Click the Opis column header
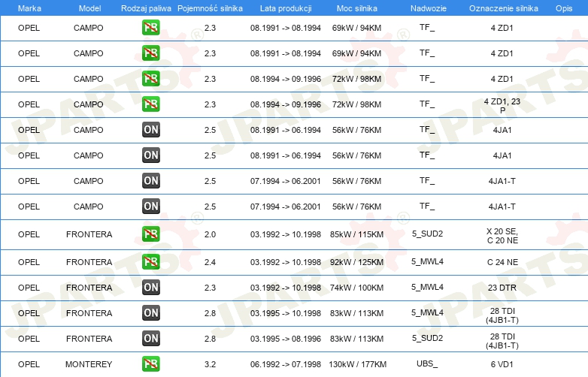This screenshot has height=377, width=588. pos(564,8)
